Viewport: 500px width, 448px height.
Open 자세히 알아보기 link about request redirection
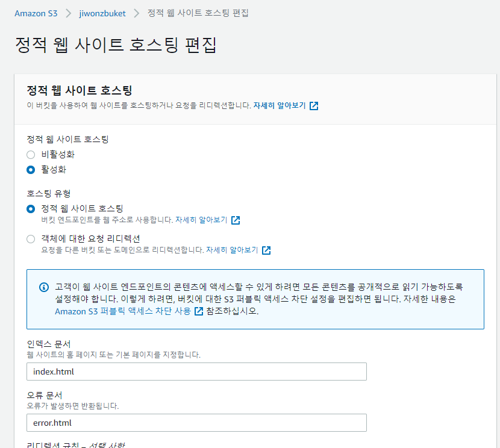click(x=232, y=250)
